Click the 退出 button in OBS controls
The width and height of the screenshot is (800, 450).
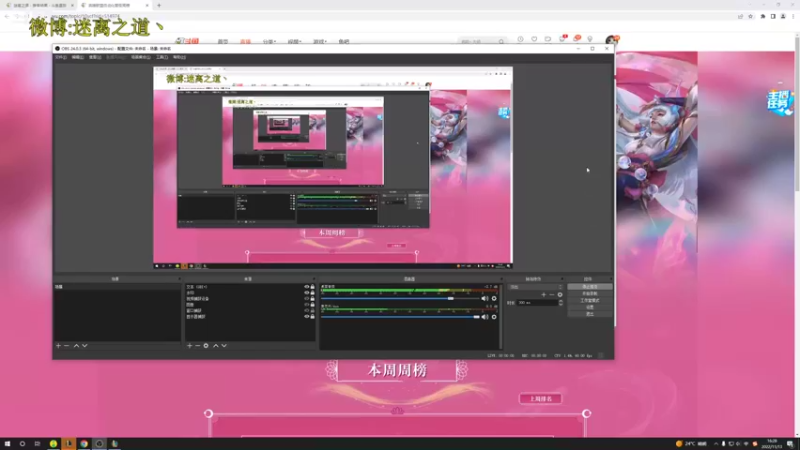(x=590, y=314)
